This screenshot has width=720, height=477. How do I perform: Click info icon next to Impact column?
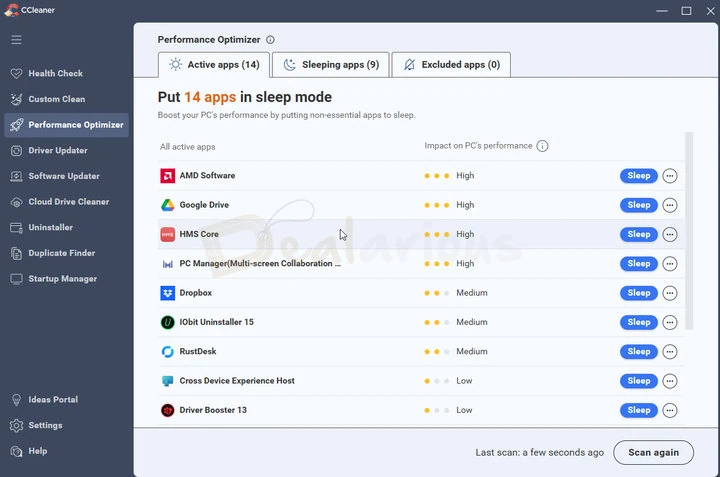point(542,146)
